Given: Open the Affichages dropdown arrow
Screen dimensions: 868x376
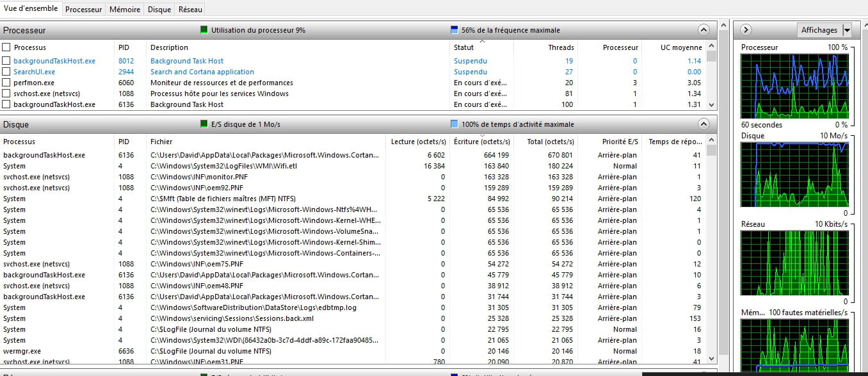Looking at the screenshot, I should pyautogui.click(x=847, y=30).
